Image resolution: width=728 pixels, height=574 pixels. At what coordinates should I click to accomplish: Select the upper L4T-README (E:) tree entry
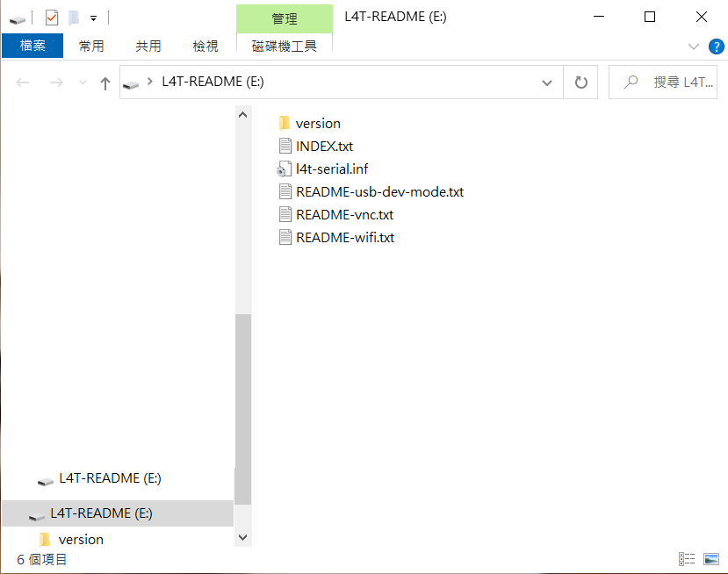click(x=110, y=478)
